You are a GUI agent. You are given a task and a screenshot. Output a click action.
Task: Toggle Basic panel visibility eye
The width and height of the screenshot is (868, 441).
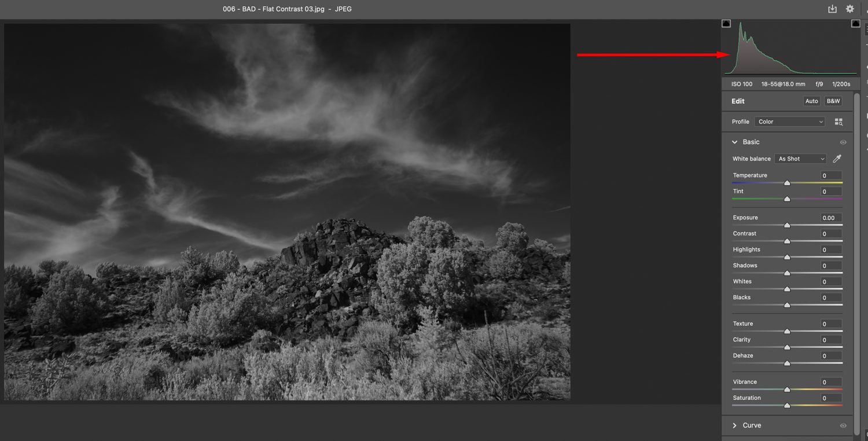point(843,142)
